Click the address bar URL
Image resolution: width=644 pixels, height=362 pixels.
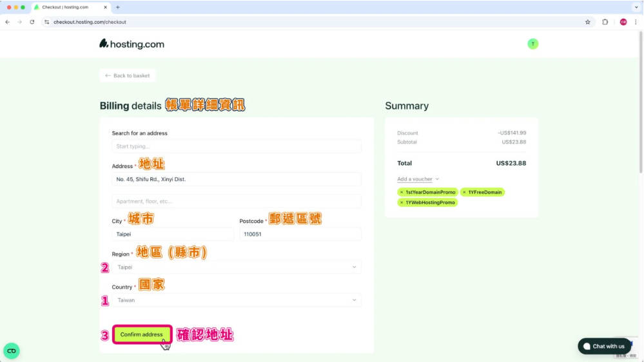pos(90,22)
